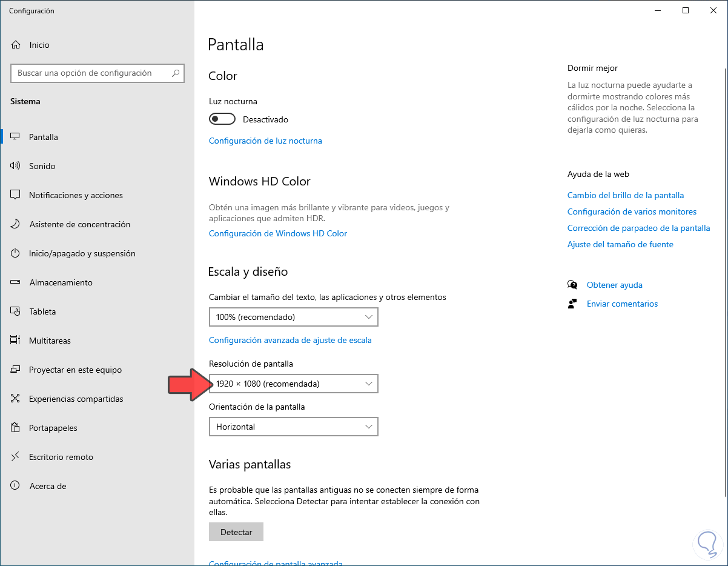Focus the Buscar una opción search field
The height and width of the screenshot is (566, 728).
pyautogui.click(x=91, y=73)
